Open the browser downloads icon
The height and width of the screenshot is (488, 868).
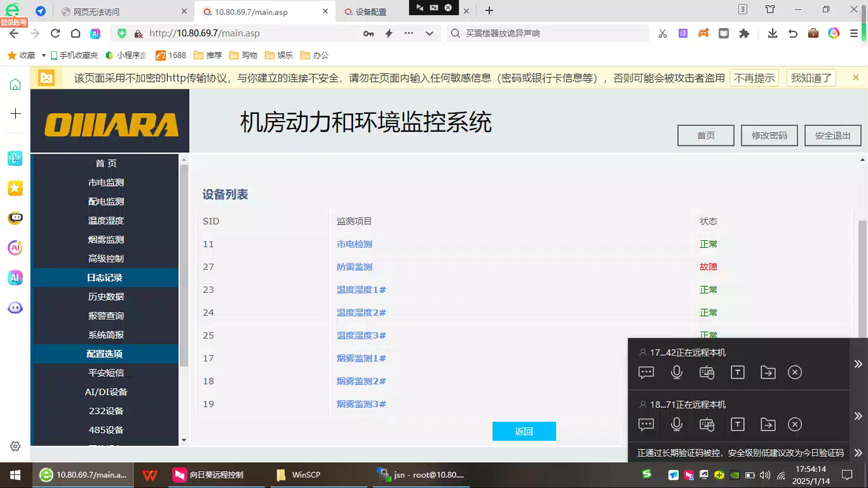(773, 34)
